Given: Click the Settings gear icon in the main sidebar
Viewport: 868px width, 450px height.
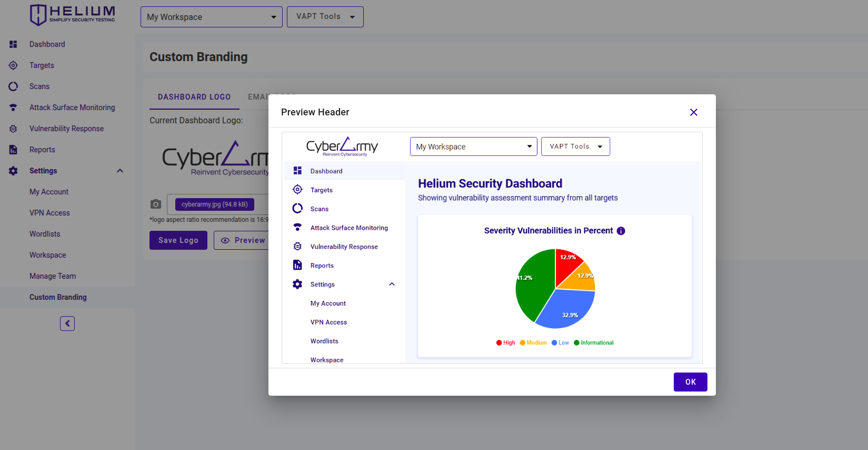Looking at the screenshot, I should click(13, 171).
